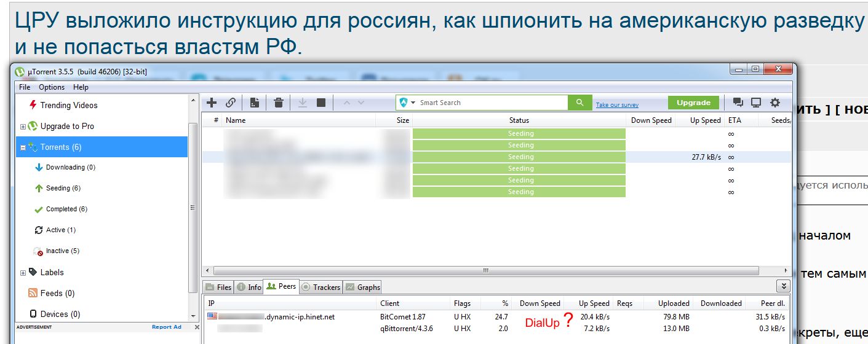
Task: Select the BitComet 1.87 peer row
Action: click(496, 317)
